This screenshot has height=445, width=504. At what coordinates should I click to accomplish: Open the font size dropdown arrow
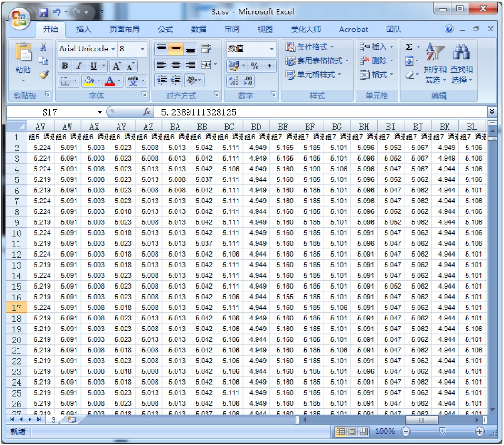tap(142, 49)
